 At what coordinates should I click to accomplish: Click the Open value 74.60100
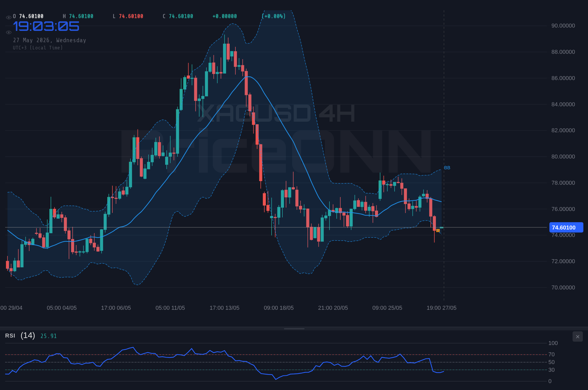click(x=31, y=16)
